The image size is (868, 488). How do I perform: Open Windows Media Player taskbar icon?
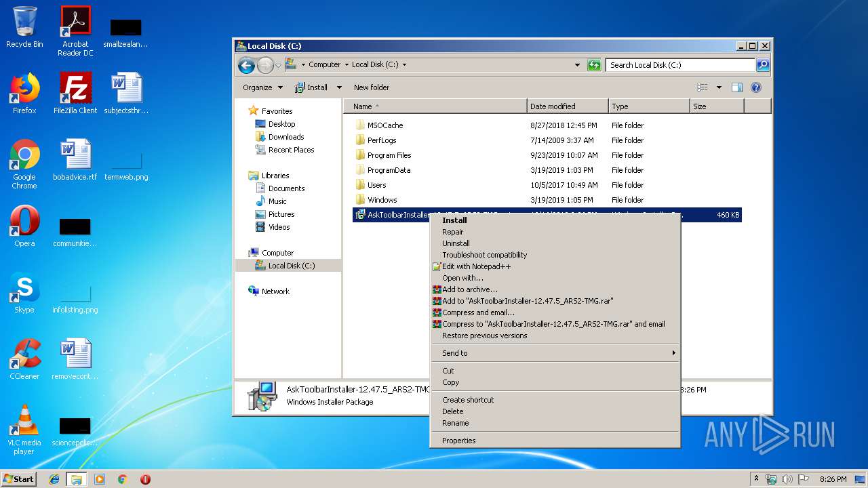100,479
